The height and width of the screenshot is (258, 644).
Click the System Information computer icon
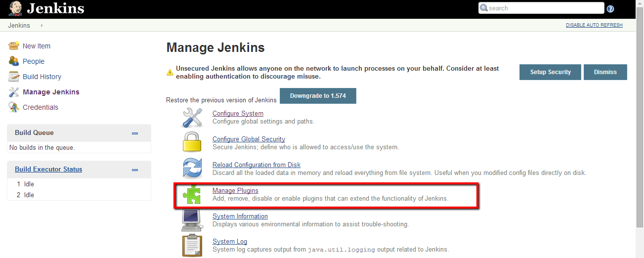tap(192, 220)
